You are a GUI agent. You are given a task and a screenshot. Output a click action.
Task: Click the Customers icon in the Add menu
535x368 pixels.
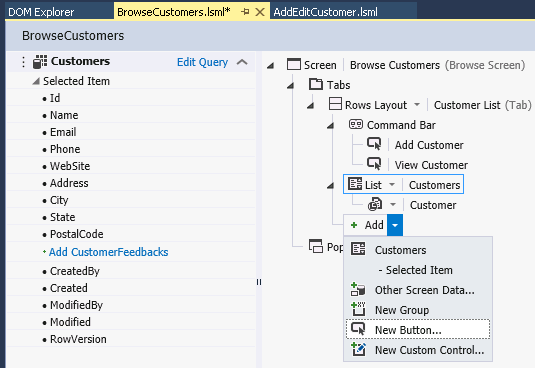[x=358, y=249]
